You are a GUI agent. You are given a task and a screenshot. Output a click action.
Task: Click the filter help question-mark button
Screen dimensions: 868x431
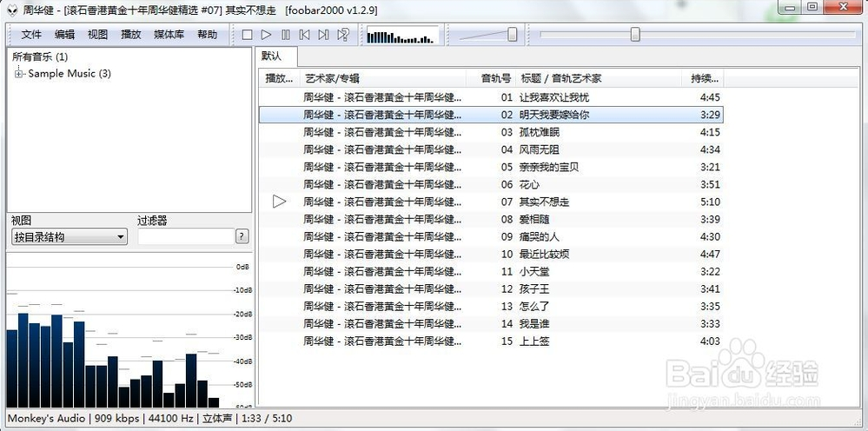(242, 237)
